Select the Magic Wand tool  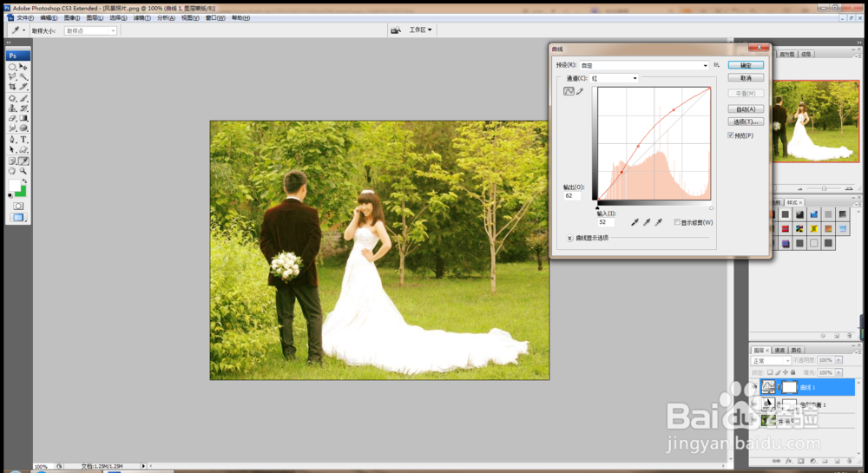click(23, 76)
